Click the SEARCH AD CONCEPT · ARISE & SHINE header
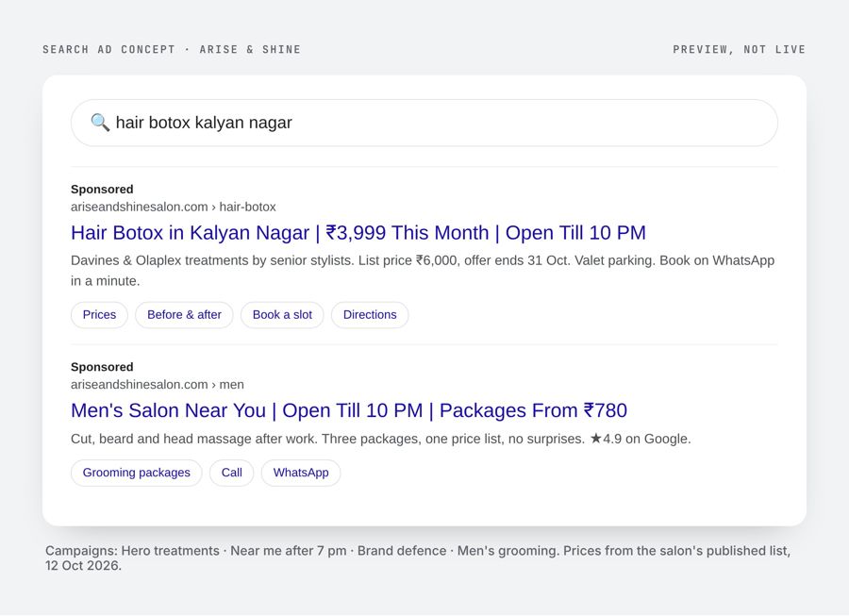 [x=172, y=49]
